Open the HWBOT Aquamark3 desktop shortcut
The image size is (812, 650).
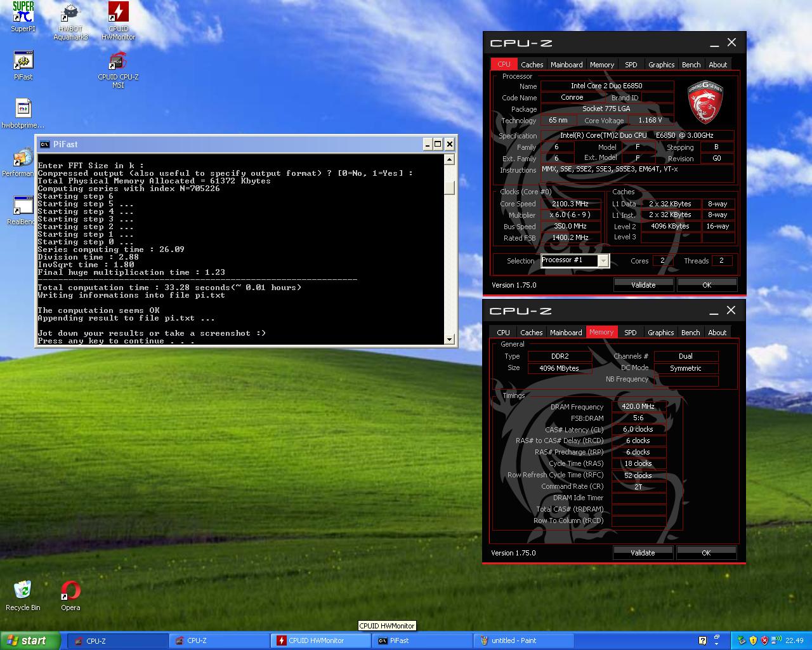(x=70, y=21)
